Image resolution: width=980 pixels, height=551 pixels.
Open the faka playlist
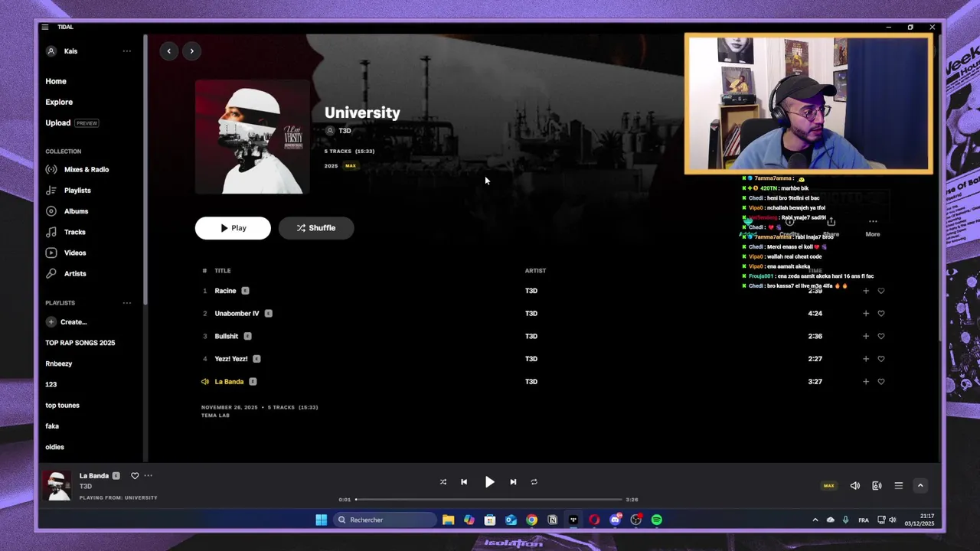(52, 426)
